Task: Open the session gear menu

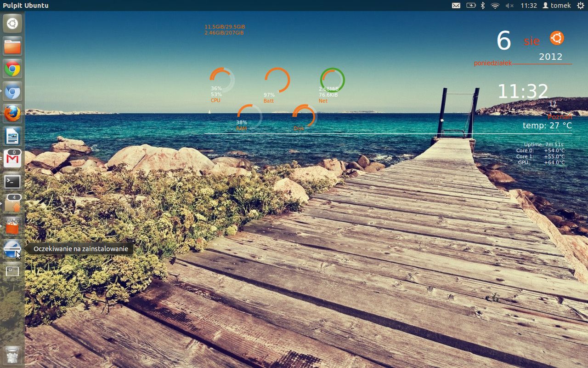Action: pyautogui.click(x=580, y=6)
